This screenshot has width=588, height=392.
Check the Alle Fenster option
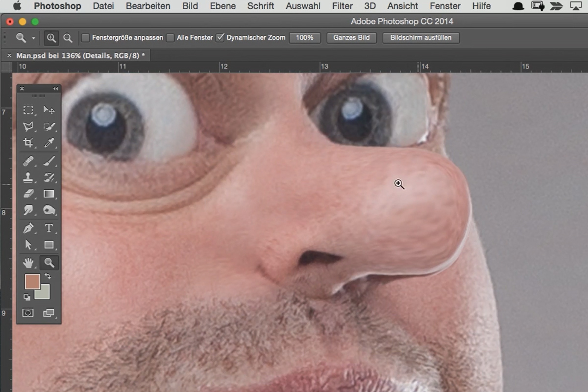(170, 37)
